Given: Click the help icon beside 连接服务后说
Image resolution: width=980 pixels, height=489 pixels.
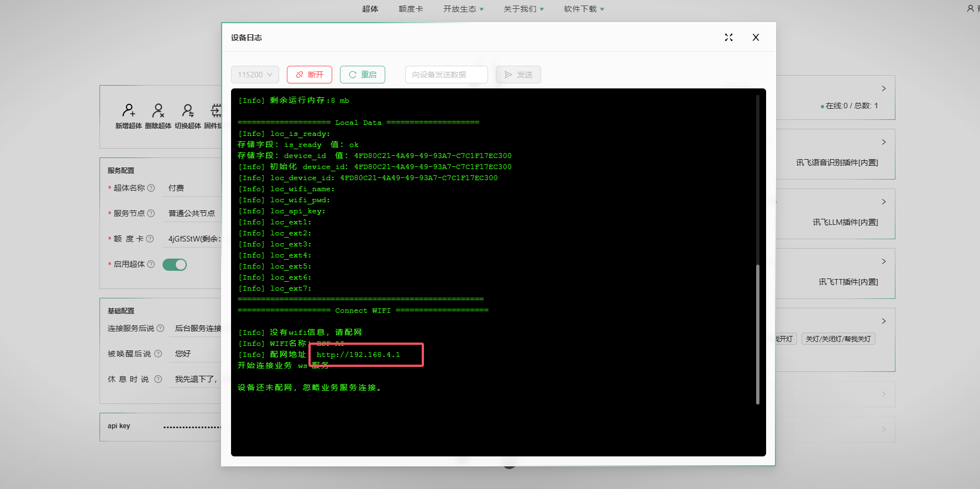Looking at the screenshot, I should (x=160, y=328).
